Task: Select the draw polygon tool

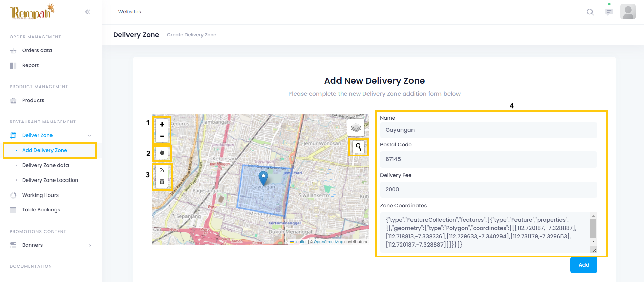Action: click(162, 153)
